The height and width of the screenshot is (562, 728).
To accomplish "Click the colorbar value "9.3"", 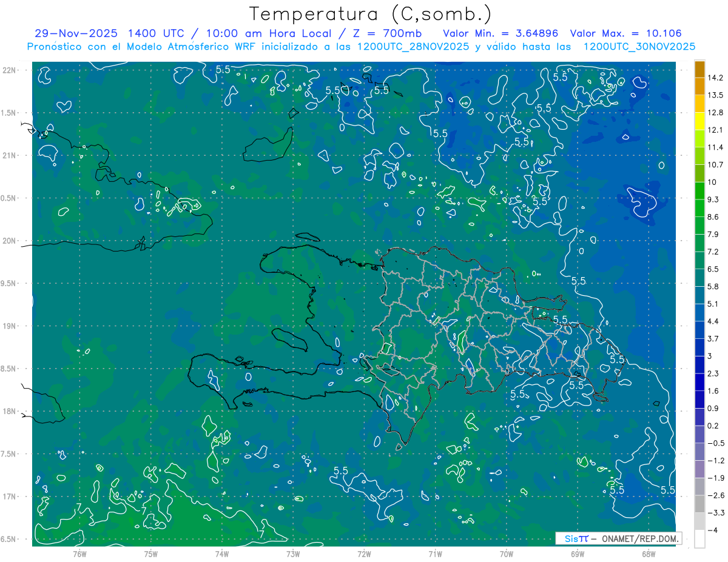I will pos(713,199).
